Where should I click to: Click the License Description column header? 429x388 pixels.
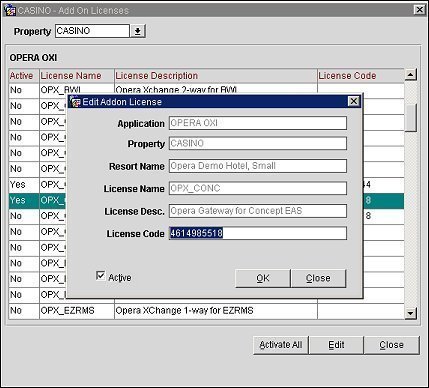point(216,76)
